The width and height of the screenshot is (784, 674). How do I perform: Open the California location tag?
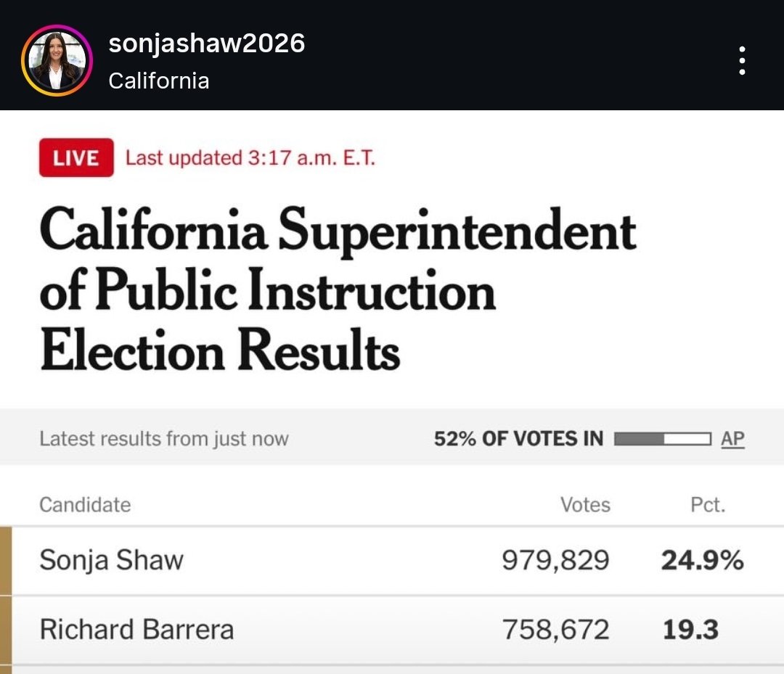point(159,81)
